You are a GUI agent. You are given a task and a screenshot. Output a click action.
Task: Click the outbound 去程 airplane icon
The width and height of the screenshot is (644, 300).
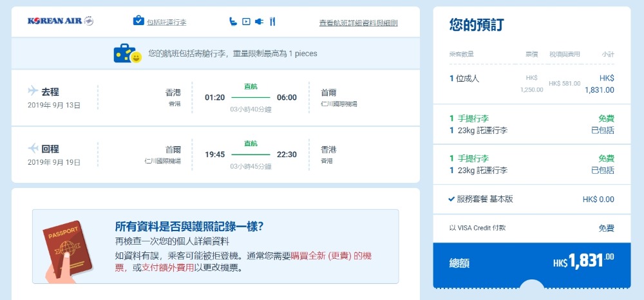click(33, 91)
